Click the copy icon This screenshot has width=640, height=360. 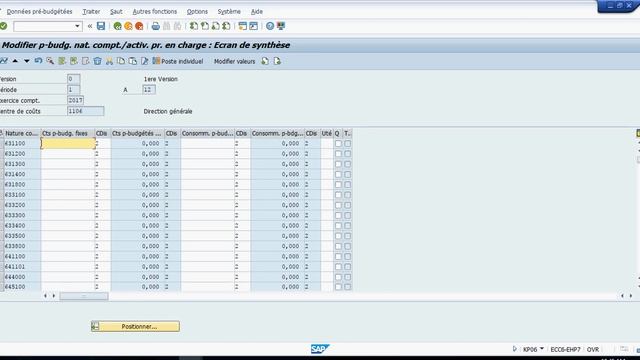pos(121,61)
